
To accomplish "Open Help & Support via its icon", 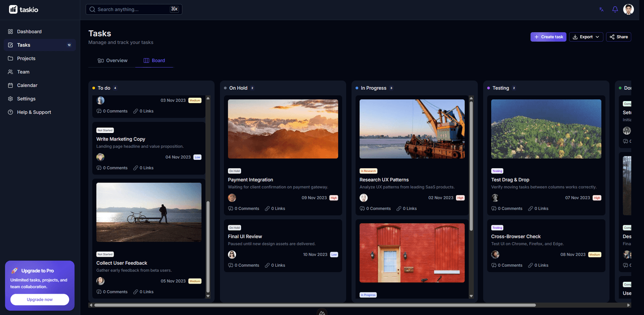I will coord(10,112).
